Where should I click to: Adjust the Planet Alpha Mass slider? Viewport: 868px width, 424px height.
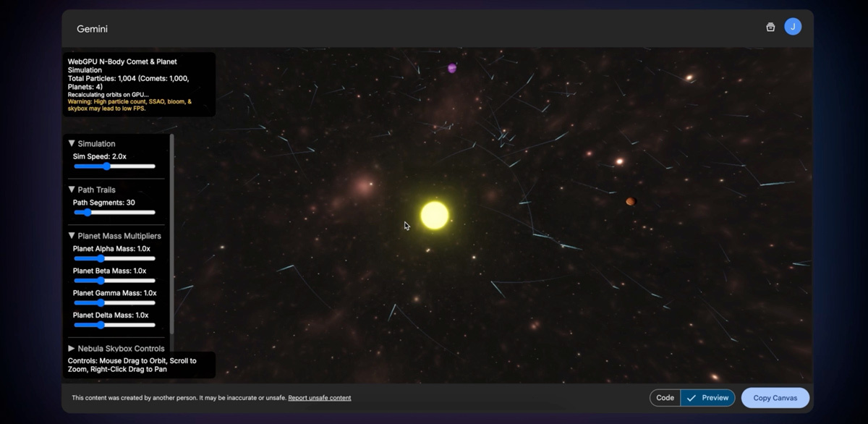pos(114,258)
